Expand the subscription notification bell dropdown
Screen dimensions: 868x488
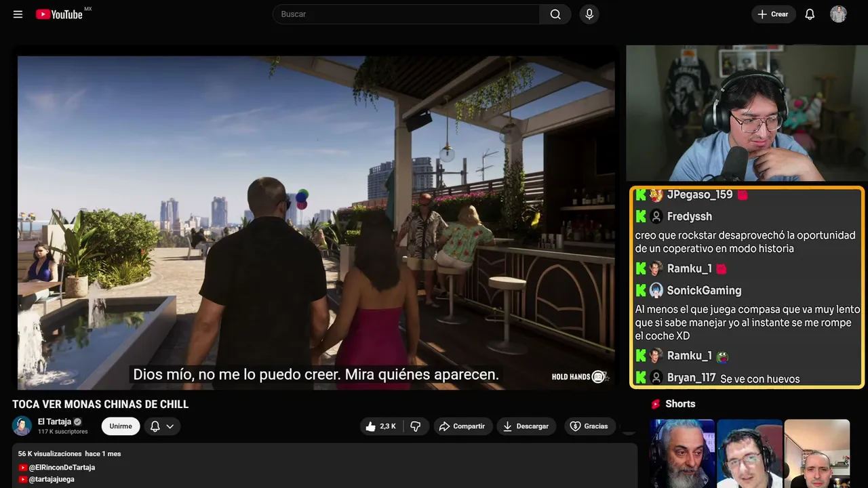click(x=162, y=426)
